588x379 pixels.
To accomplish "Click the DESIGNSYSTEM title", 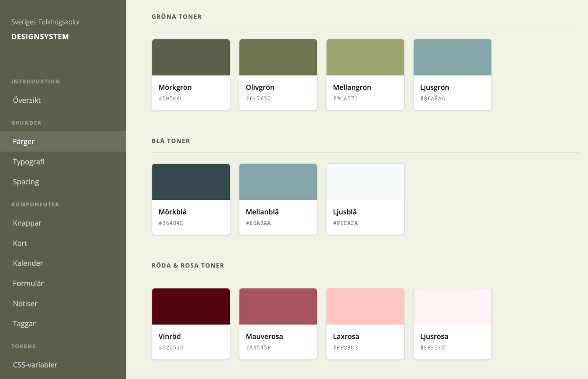I will tap(40, 37).
